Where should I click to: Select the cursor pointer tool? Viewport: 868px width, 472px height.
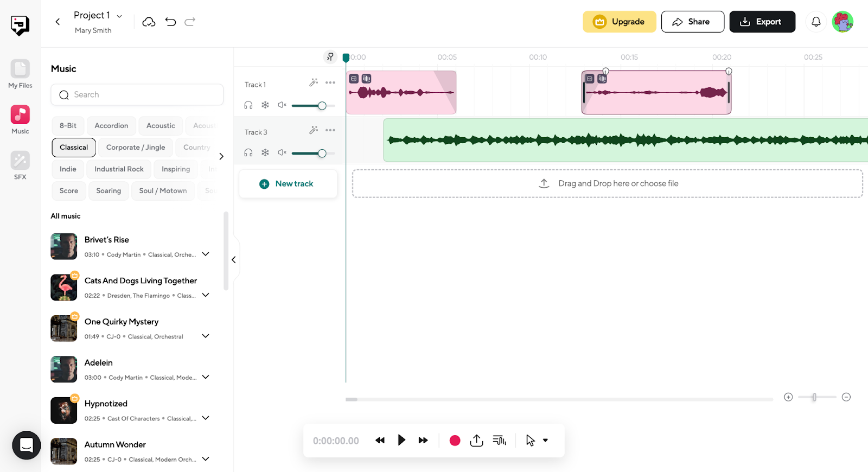pyautogui.click(x=530, y=441)
